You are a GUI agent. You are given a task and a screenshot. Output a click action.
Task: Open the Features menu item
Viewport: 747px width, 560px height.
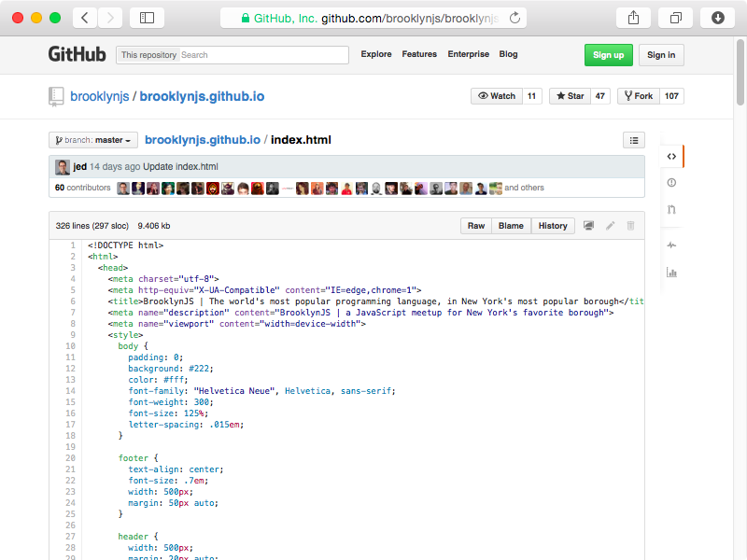[419, 54]
